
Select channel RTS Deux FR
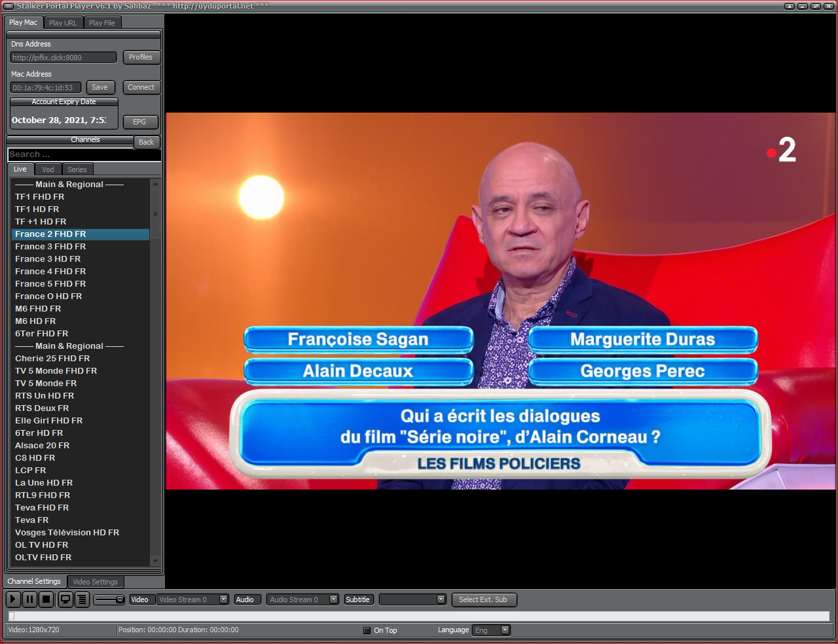(81, 408)
